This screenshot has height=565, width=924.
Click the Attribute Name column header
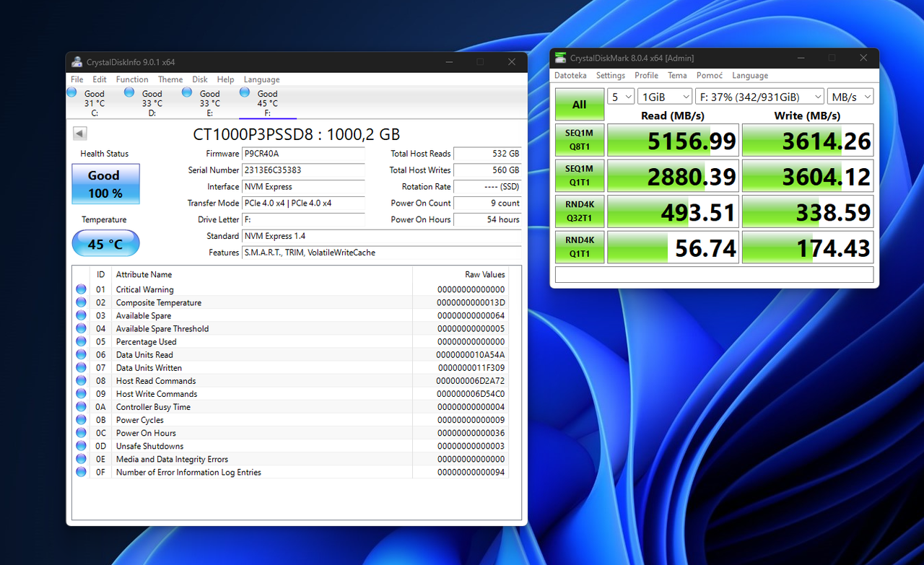(262, 274)
